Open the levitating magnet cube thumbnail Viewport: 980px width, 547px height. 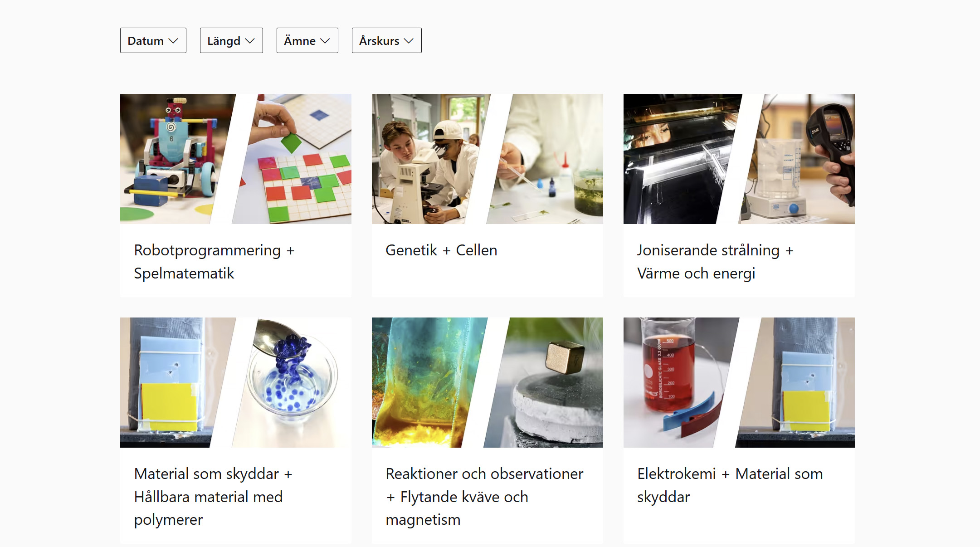[487, 382]
